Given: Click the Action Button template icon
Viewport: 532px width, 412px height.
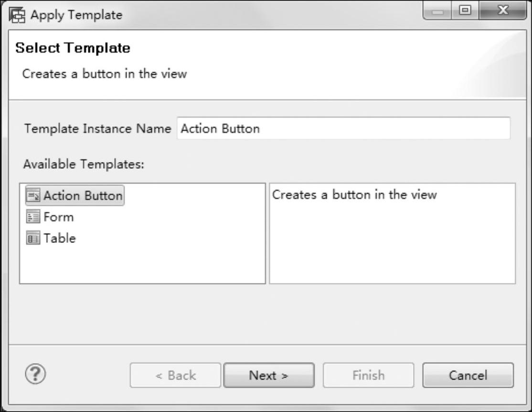Looking at the screenshot, I should (33, 195).
